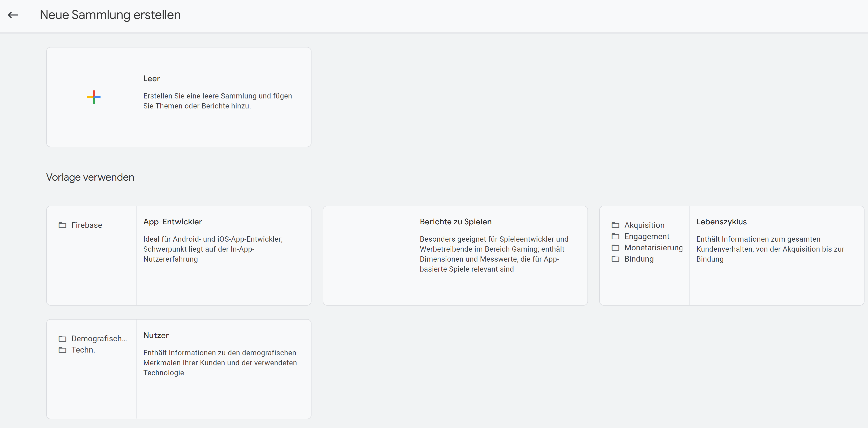Select the Lebenszyklus template title
This screenshot has height=428, width=868.
(x=721, y=222)
